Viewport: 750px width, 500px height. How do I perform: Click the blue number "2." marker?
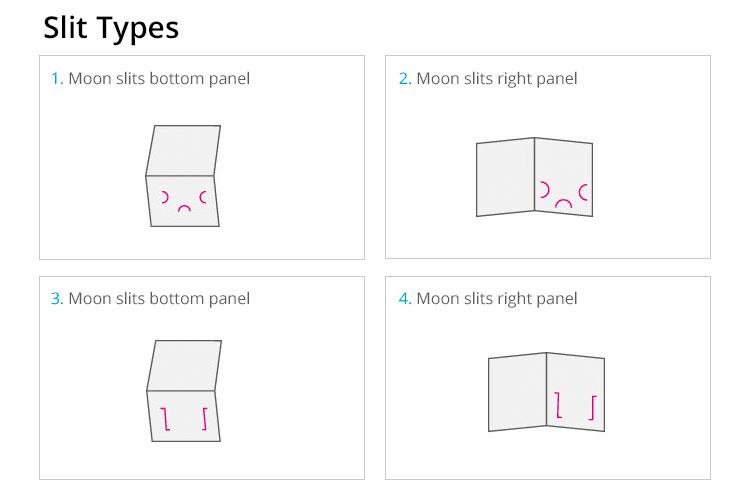[x=405, y=78]
